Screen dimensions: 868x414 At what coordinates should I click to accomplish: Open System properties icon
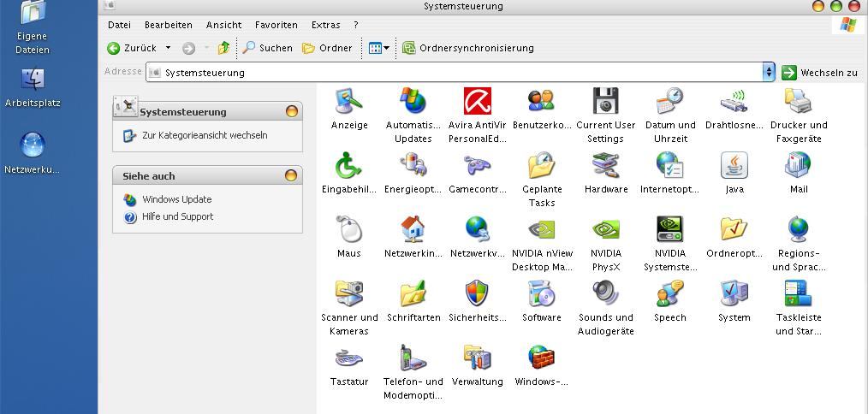(734, 294)
